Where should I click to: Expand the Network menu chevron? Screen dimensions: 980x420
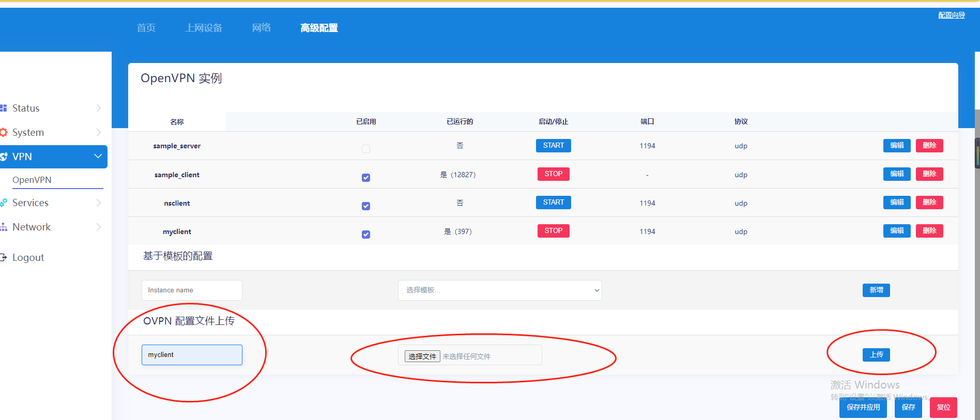pyautogui.click(x=98, y=227)
